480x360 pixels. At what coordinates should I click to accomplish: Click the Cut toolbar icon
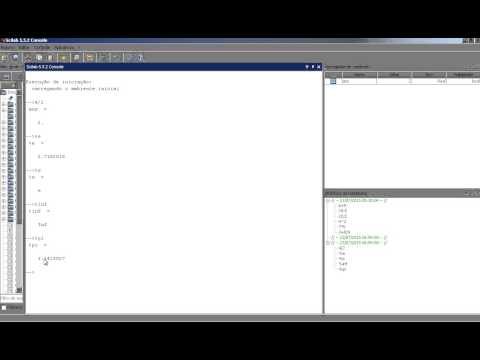[x=28, y=58]
